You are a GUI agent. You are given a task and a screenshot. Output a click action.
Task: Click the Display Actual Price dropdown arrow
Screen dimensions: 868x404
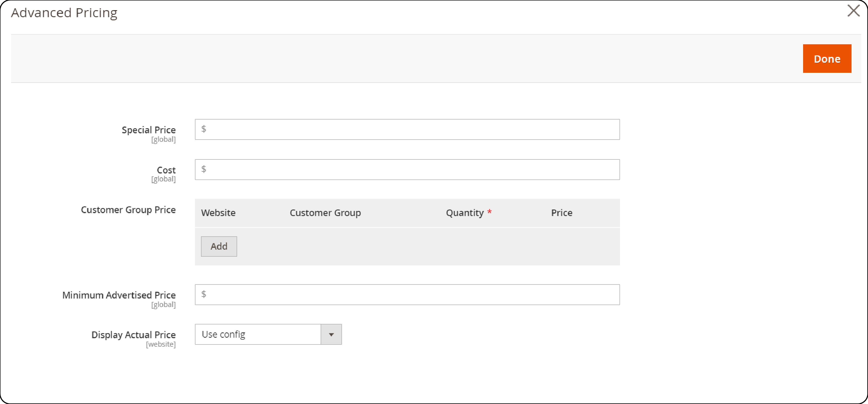coord(331,334)
